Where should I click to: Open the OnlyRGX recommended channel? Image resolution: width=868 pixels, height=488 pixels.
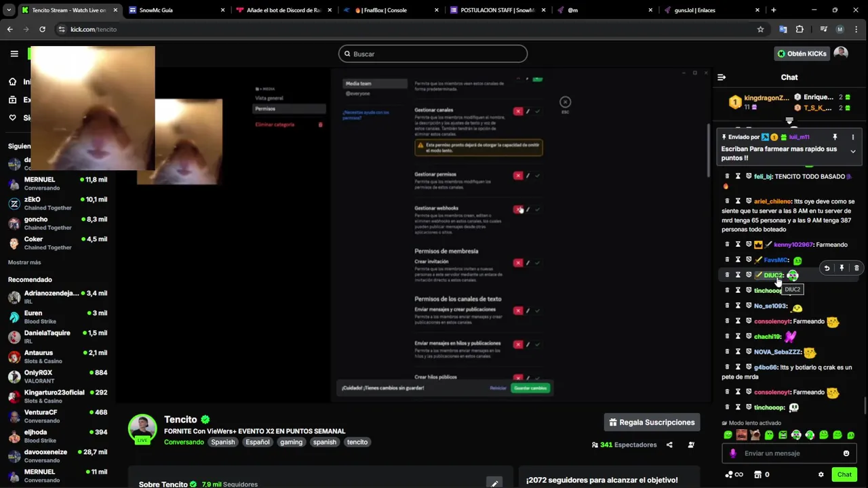58,376
